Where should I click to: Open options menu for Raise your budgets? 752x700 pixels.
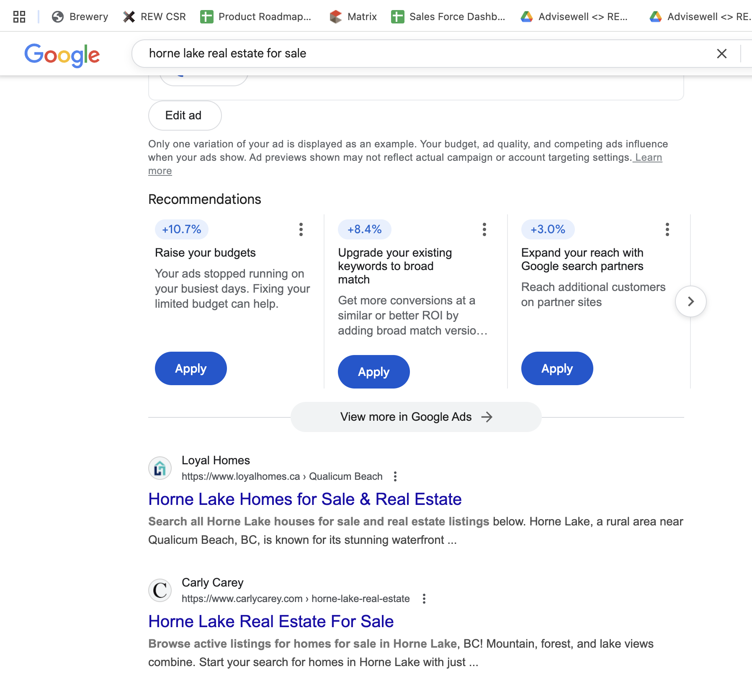click(301, 229)
